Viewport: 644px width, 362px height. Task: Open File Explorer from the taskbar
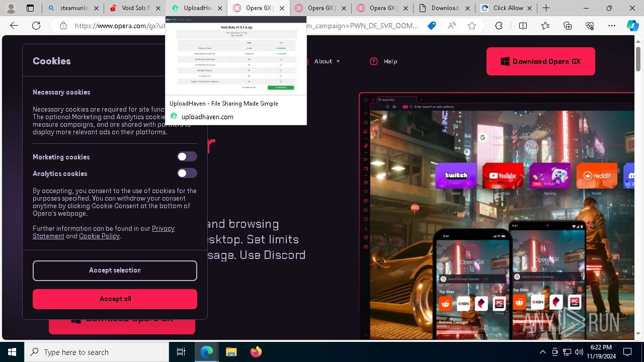(231, 352)
